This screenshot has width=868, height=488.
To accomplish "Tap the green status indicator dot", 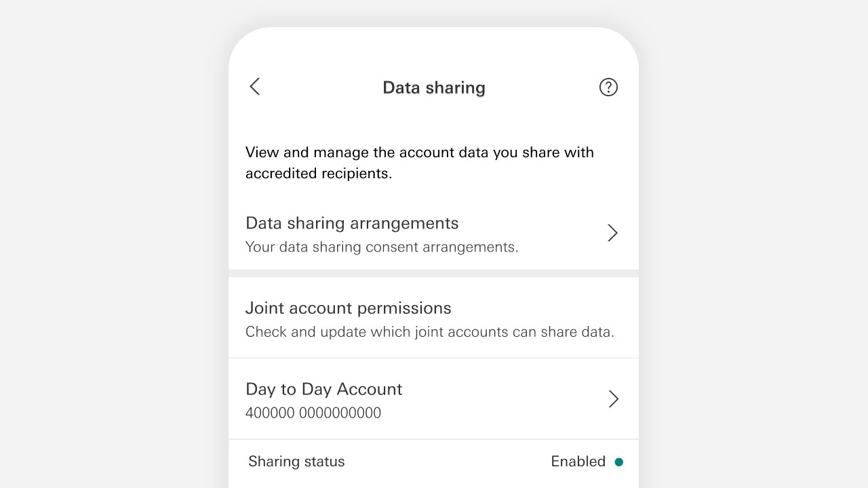I will pos(619,462).
